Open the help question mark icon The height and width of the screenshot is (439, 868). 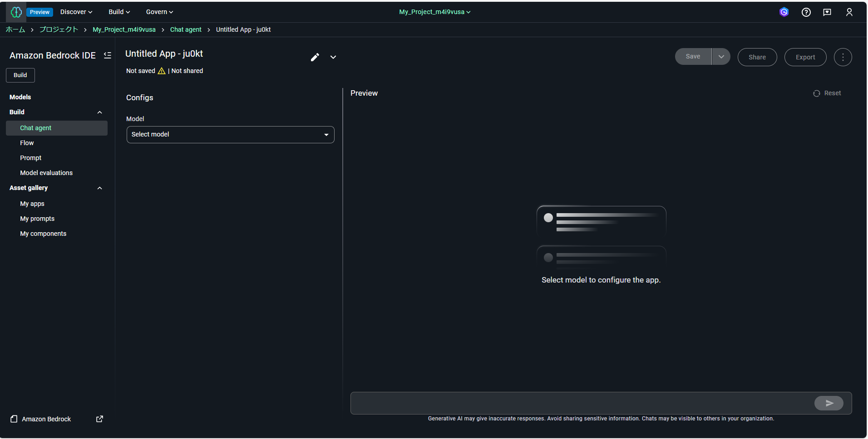(x=806, y=12)
